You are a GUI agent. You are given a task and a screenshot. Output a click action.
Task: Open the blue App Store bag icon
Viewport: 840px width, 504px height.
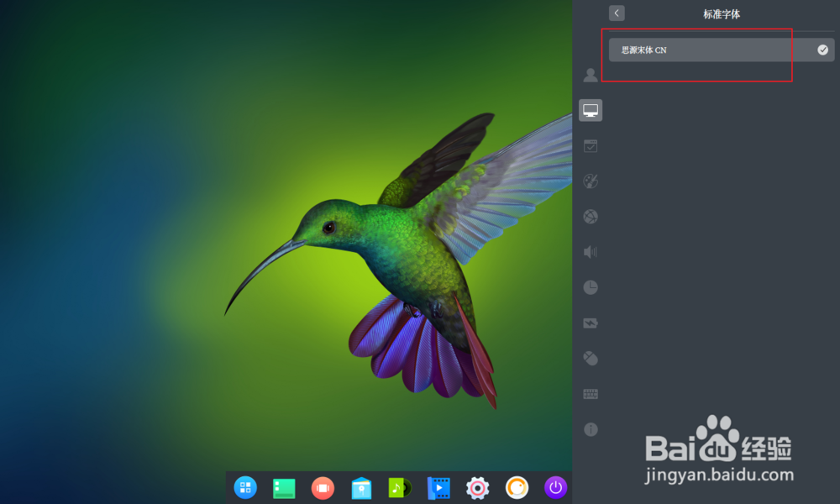pos(361,488)
